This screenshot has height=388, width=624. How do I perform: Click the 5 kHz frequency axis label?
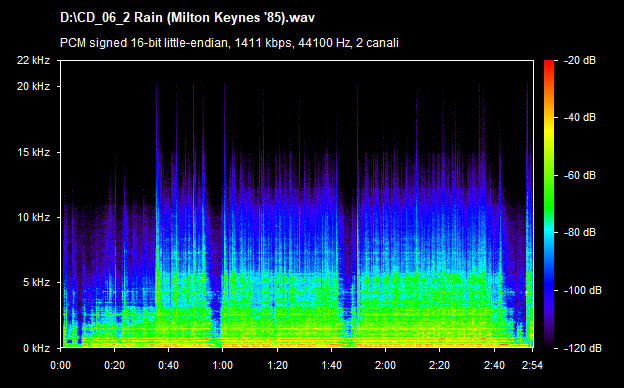(36, 283)
